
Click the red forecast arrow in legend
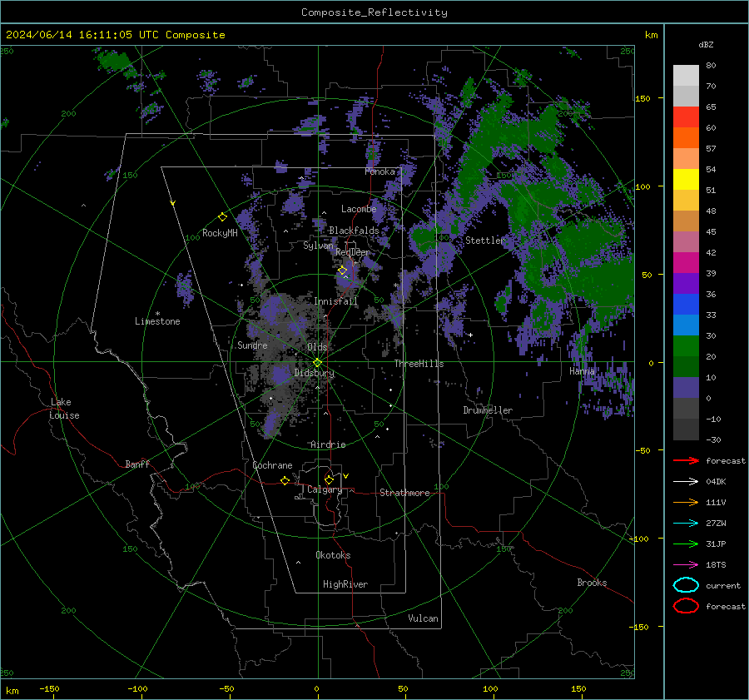(686, 460)
